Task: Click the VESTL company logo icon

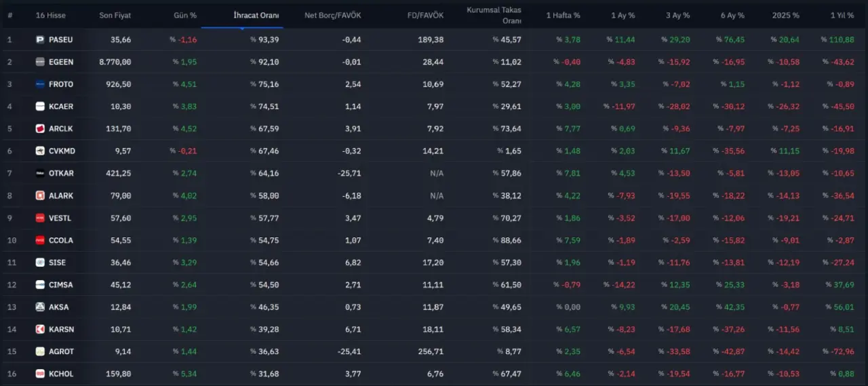Action: [40, 218]
